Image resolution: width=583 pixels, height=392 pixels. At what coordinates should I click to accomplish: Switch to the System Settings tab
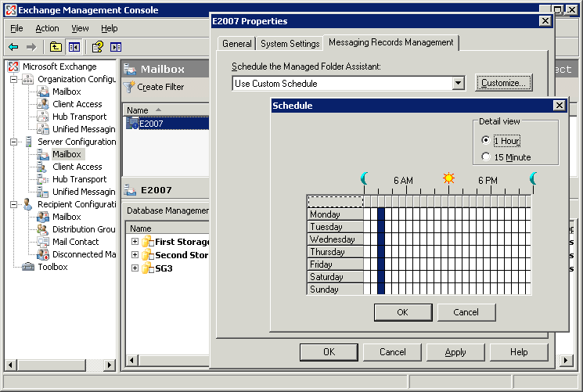[290, 44]
